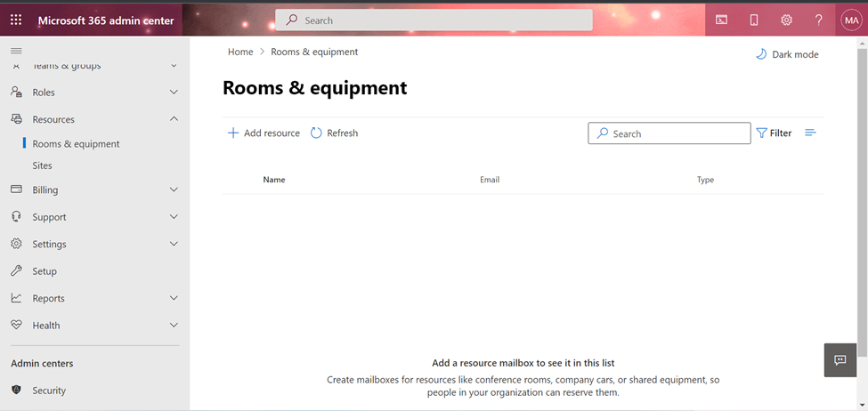Screen dimensions: 868x411
Task: Sort by the Email column header
Action: pos(490,180)
